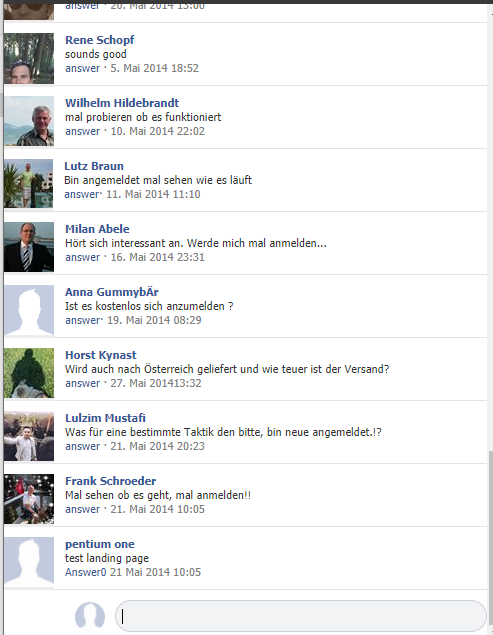The height and width of the screenshot is (635, 493).
Task: Click the vertical scrollbar thumb
Action: tap(491, 541)
